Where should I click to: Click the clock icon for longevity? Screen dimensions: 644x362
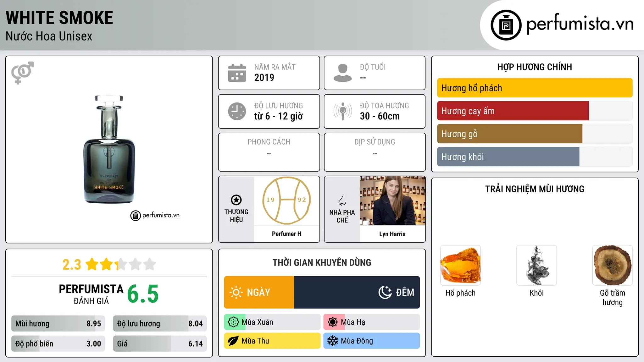point(237,111)
